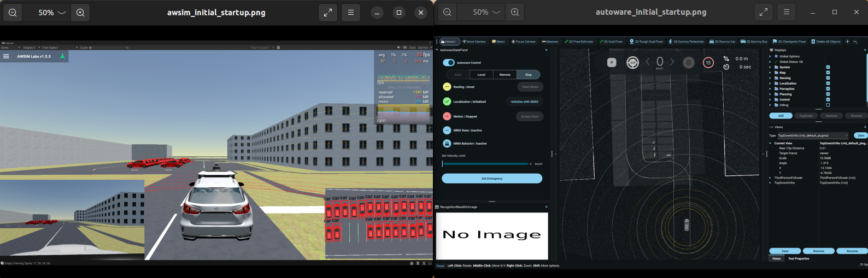Open zoom level dropdown in autoware viewer
The image size is (868, 278).
tap(488, 12)
